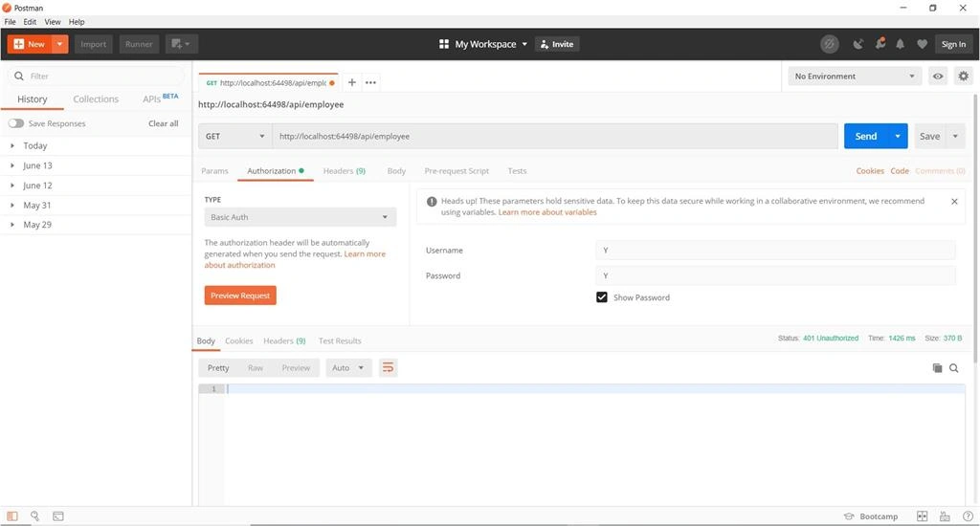Viewport: 980px width, 526px height.
Task: Expand the May 29 history group
Action: (97, 225)
